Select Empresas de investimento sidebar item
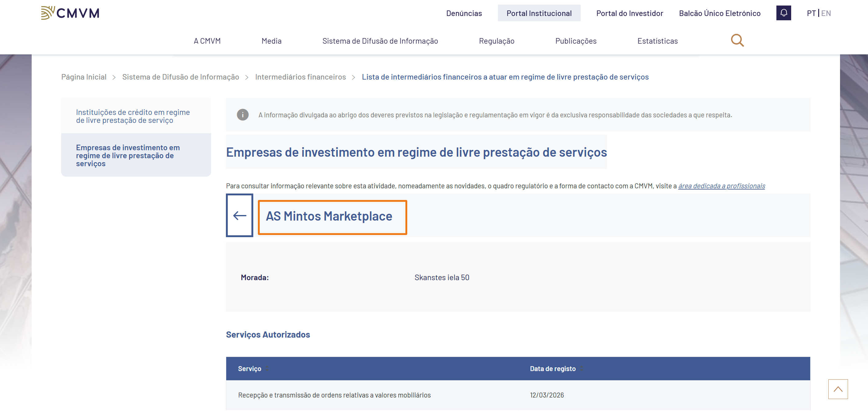This screenshot has width=868, height=411. 136,155
